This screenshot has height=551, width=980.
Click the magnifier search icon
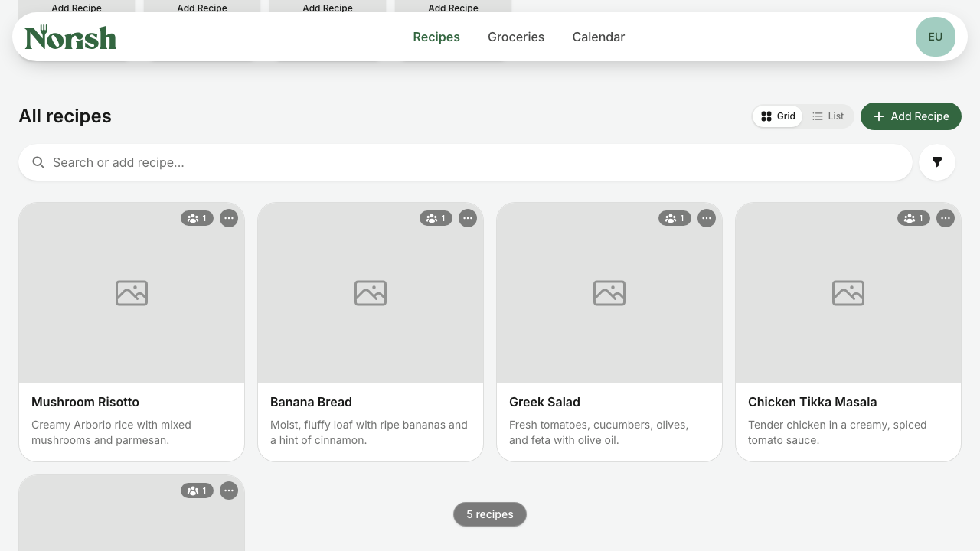[38, 162]
